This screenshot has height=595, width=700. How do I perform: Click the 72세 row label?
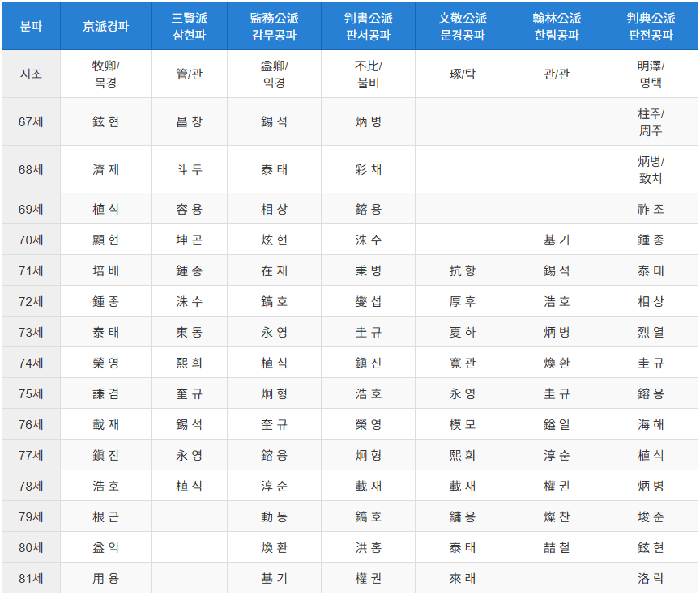coord(31,301)
